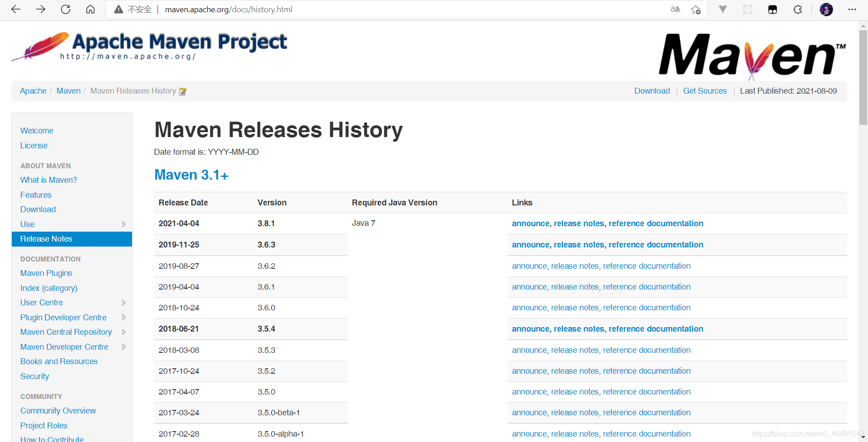The height and width of the screenshot is (442, 868).
Task: Open release notes for version 3.6.3
Action: (x=579, y=245)
